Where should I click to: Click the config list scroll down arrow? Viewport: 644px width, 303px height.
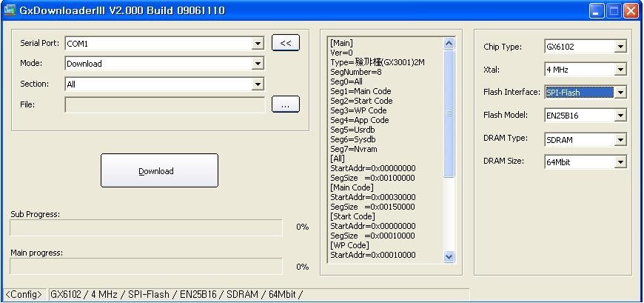point(449,257)
